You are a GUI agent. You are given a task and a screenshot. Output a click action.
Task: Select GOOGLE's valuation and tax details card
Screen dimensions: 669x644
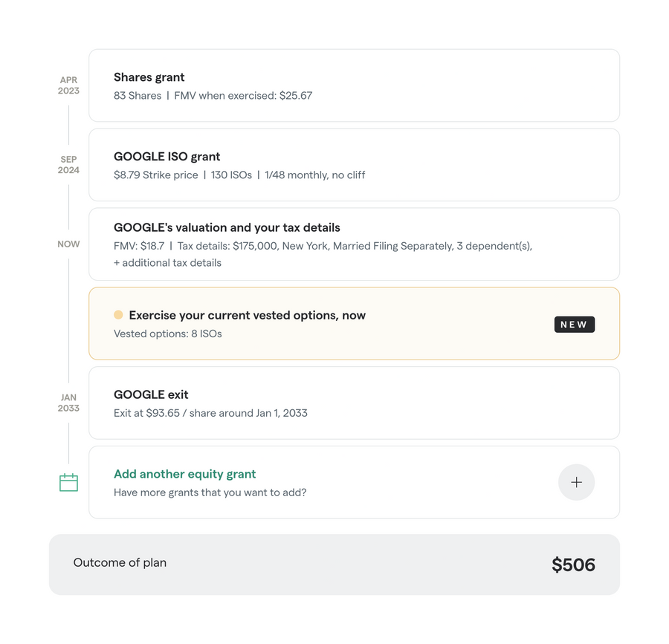pos(353,244)
